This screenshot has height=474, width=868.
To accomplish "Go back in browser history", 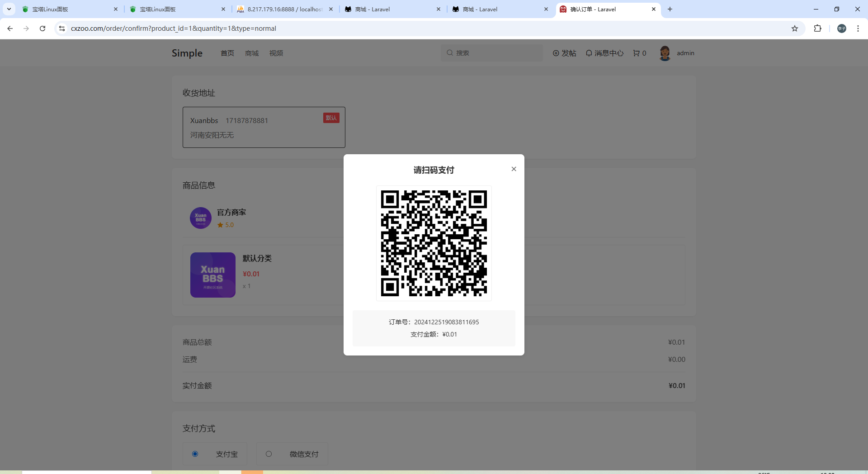I will click(10, 28).
